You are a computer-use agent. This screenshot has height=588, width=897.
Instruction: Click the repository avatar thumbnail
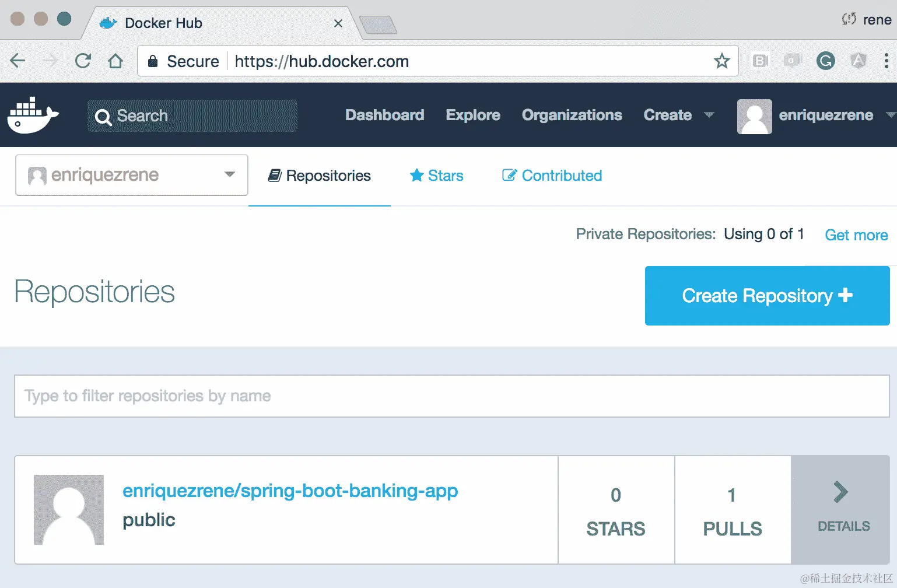coord(69,510)
